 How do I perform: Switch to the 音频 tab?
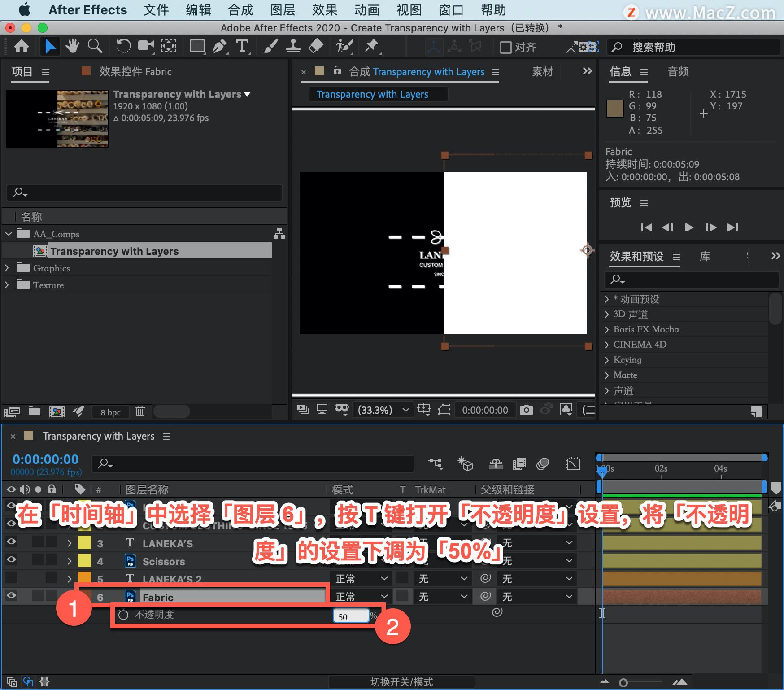[678, 71]
